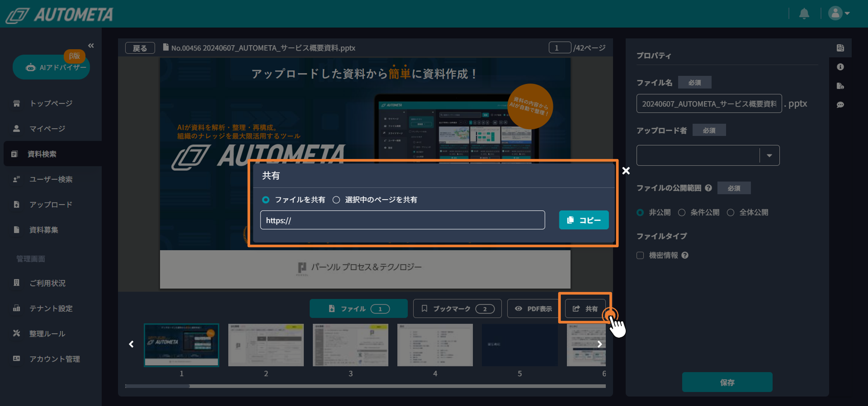Viewport: 868px width, 406px height.
Task: Click the アップロード file icon
Action: pos(17,204)
